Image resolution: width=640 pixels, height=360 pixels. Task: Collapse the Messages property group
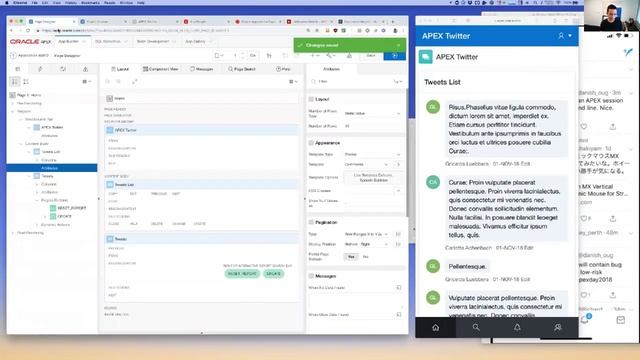(x=311, y=276)
